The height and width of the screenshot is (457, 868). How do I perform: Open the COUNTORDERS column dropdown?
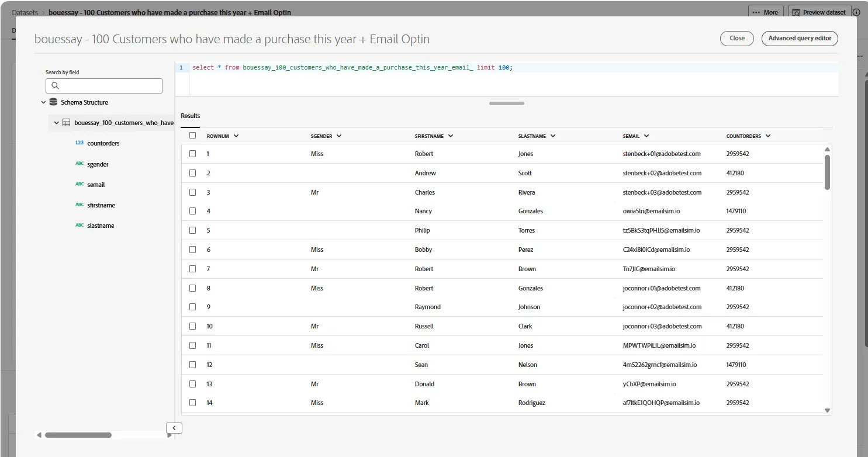(768, 136)
